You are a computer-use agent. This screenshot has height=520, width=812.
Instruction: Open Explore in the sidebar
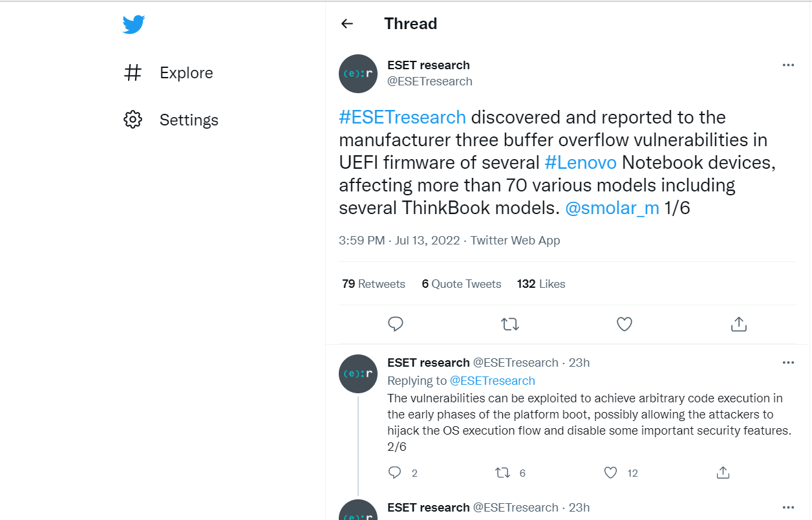point(168,72)
